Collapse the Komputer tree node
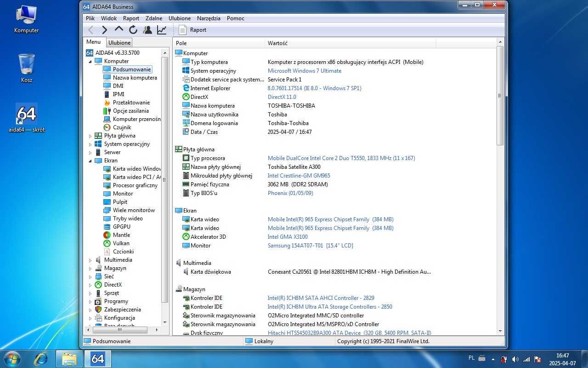This screenshot has width=588, height=368. click(x=90, y=61)
